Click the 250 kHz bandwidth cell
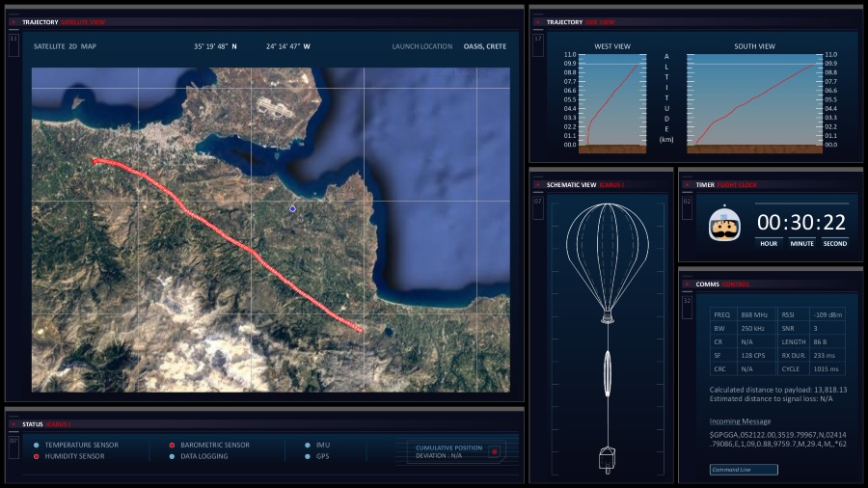Image resolution: width=868 pixels, height=488 pixels. coord(758,328)
